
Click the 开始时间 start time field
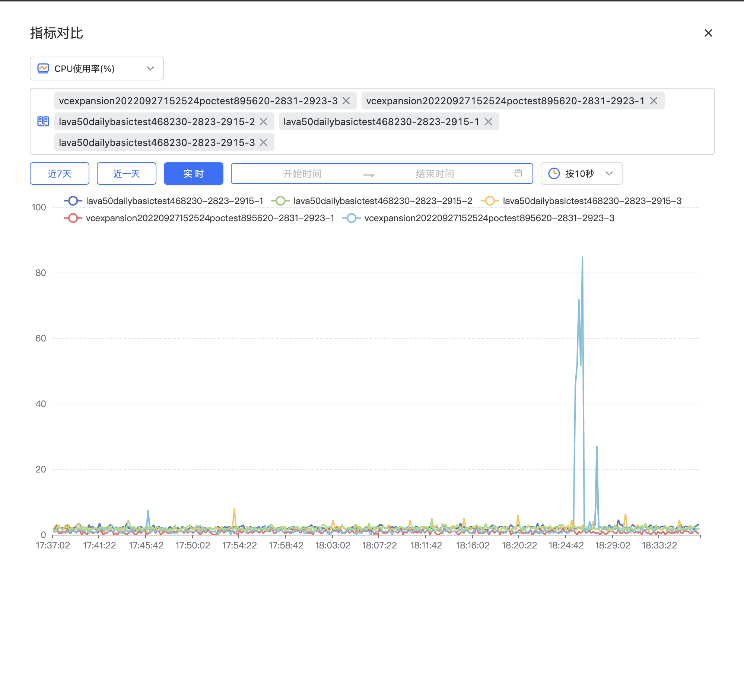[302, 174]
